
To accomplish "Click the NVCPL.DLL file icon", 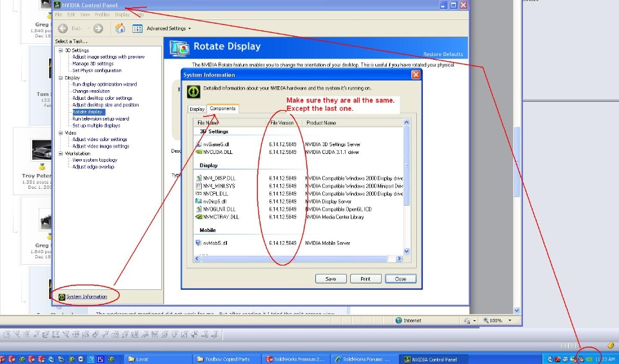I will click(x=199, y=194).
